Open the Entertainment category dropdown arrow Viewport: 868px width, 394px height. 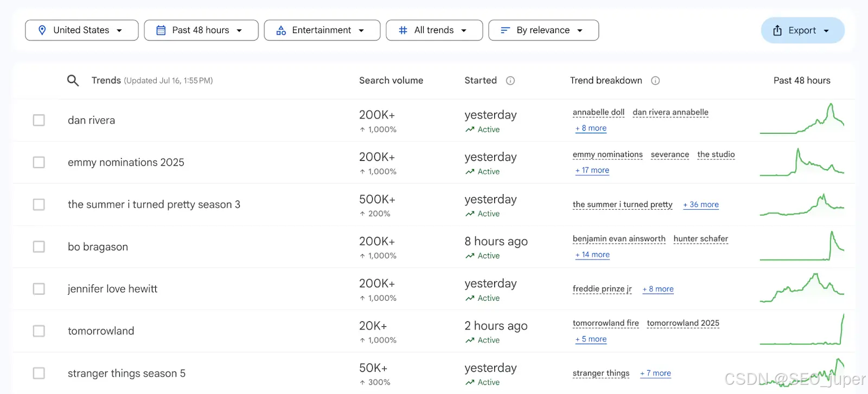point(361,31)
